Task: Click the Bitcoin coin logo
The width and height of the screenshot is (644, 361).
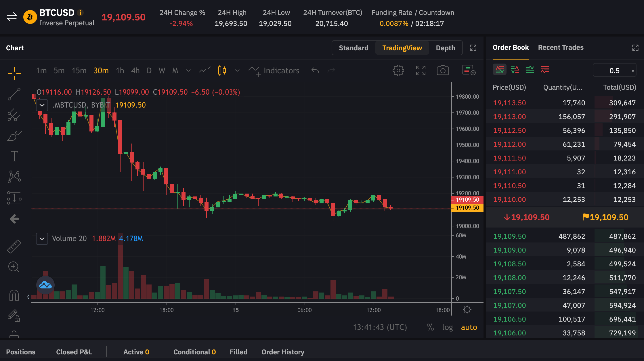Action: click(x=30, y=17)
